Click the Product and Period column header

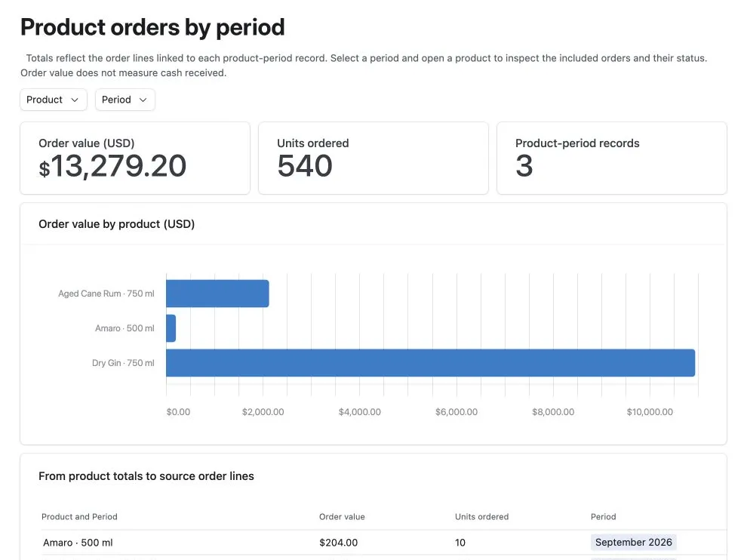pyautogui.click(x=79, y=517)
